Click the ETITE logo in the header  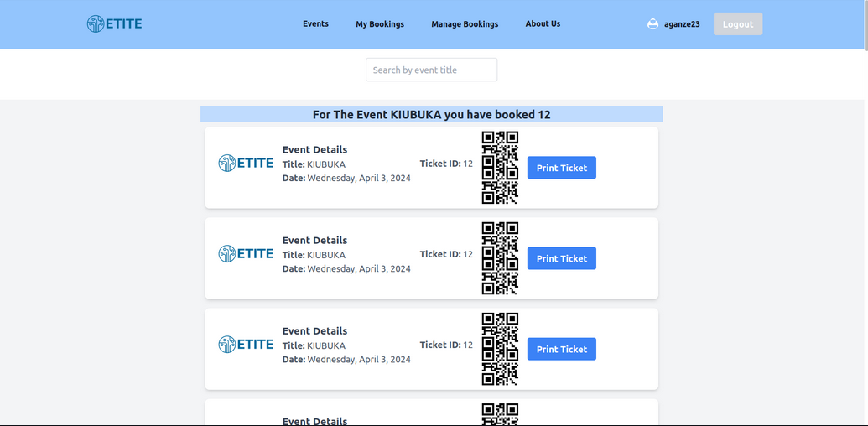click(115, 23)
